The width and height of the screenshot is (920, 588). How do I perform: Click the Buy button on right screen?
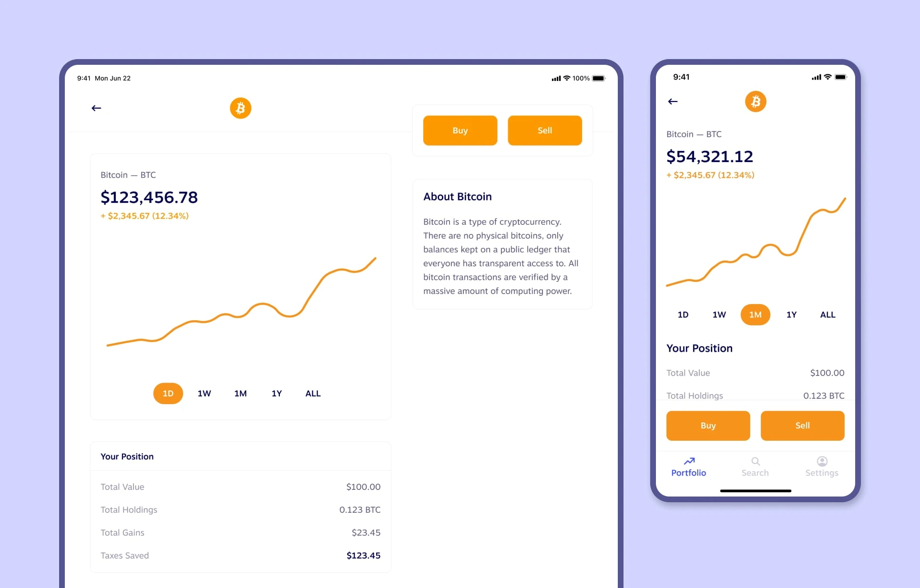pyautogui.click(x=708, y=425)
